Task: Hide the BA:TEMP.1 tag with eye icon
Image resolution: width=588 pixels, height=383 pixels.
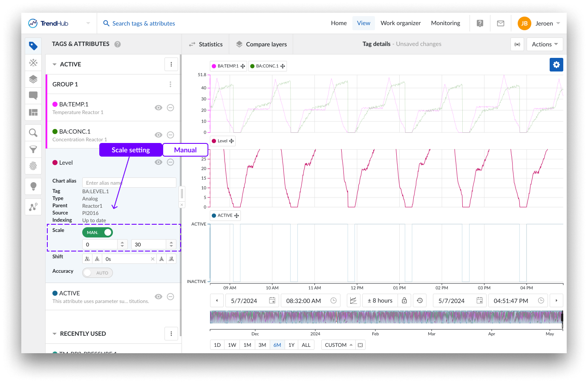Action: point(159,108)
